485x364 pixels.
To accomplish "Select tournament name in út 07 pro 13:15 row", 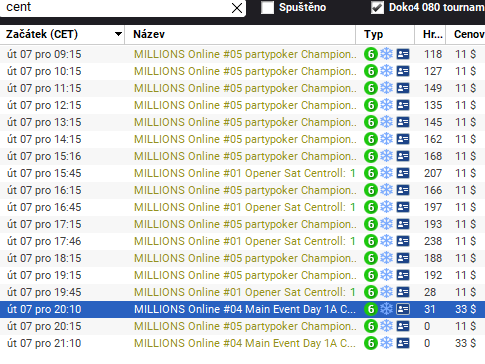I will (245, 122).
